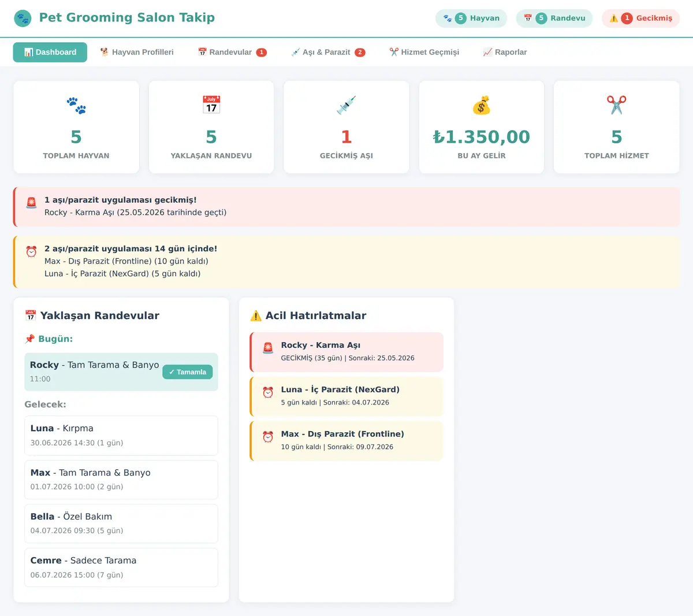Click the alarm clock icon next to Luna - İç Parazit reminder
Image resolution: width=693 pixels, height=616 pixels.
click(x=268, y=392)
